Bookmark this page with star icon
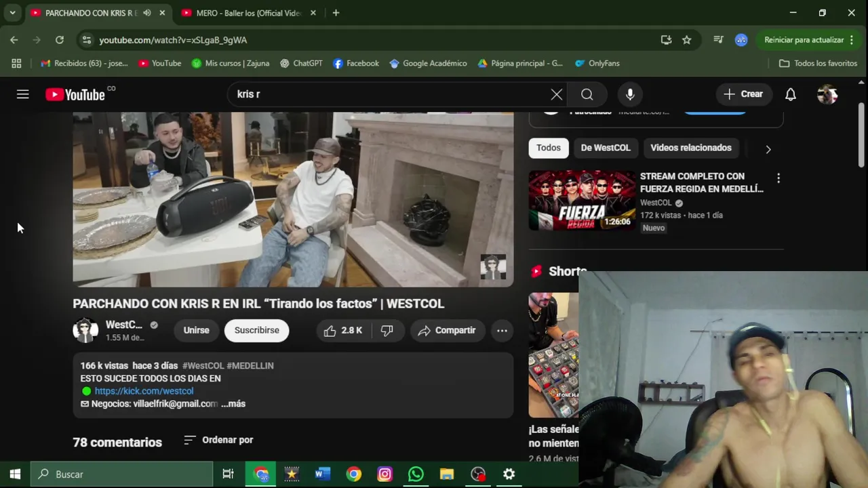The image size is (868, 488). point(687,40)
